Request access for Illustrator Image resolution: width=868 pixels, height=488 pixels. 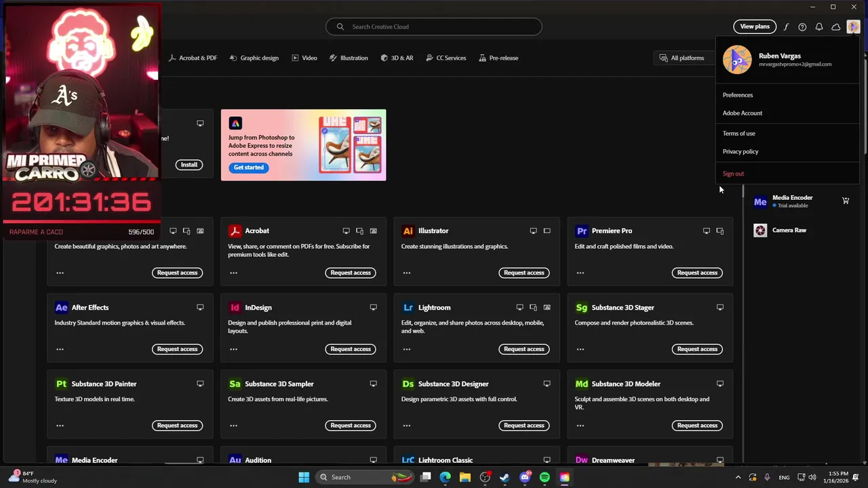[x=524, y=272]
